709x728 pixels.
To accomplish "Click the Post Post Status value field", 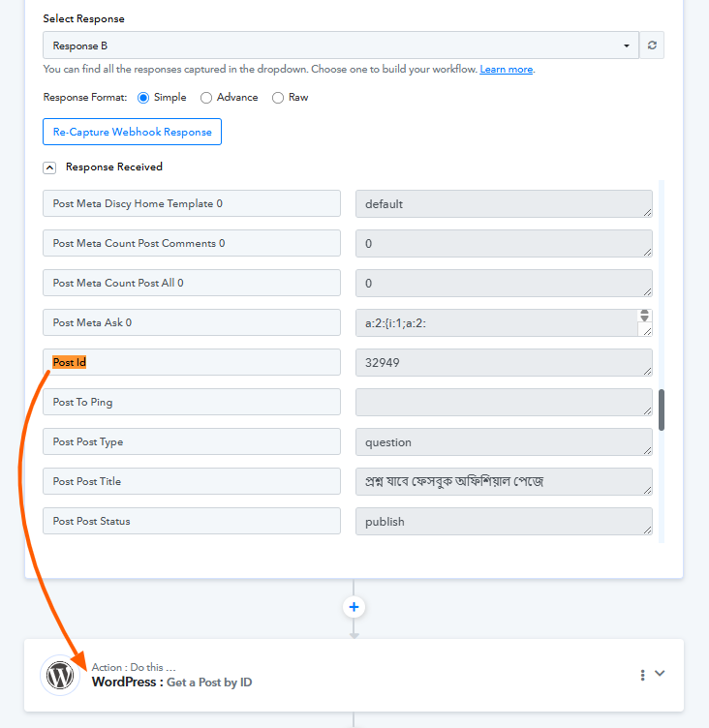I will [x=503, y=522].
